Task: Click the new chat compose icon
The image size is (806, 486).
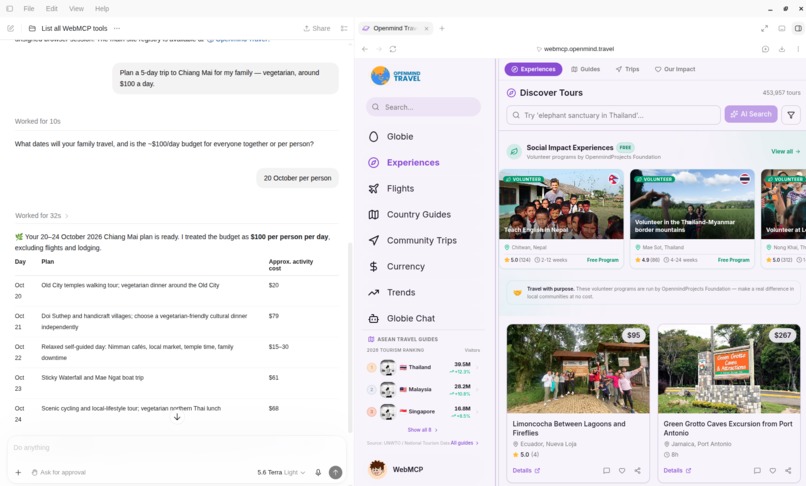Action: (x=10, y=28)
